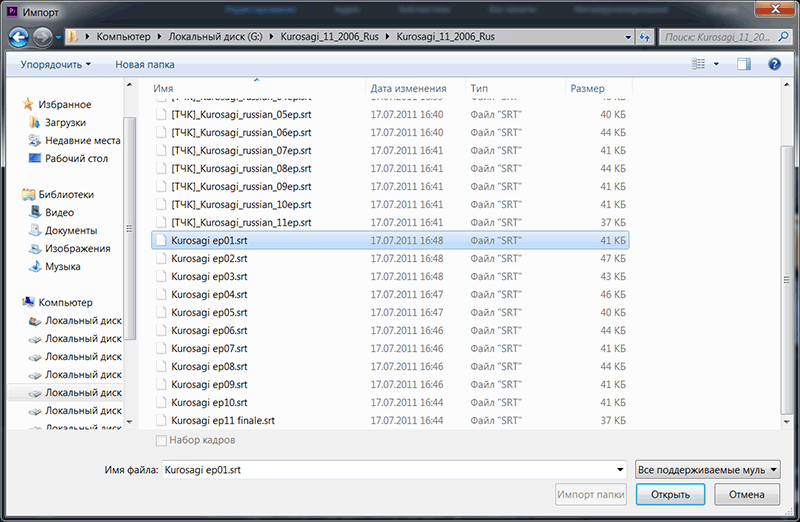This screenshot has width=800, height=522.
Task: Sort by Тип column header
Action: [x=515, y=88]
